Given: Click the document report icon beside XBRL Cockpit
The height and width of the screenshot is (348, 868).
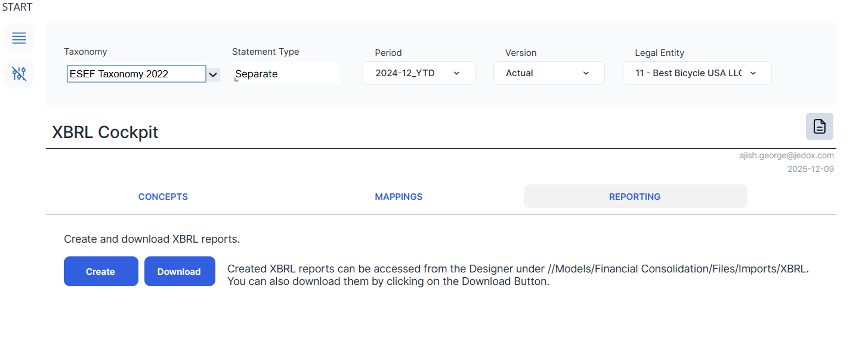Looking at the screenshot, I should click(819, 126).
